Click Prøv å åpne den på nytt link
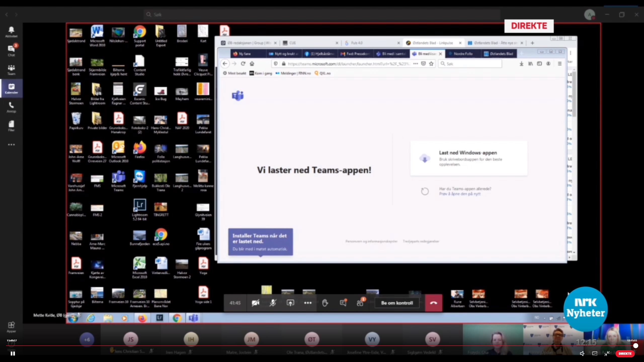 pyautogui.click(x=460, y=194)
